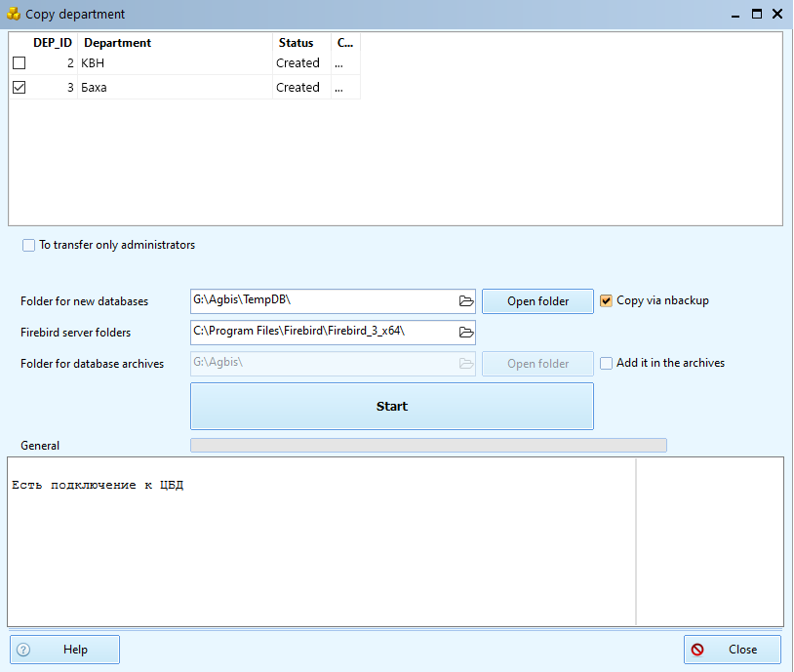The image size is (794, 672).
Task: Click the ellipsis cell in Баха row
Action: (345, 87)
